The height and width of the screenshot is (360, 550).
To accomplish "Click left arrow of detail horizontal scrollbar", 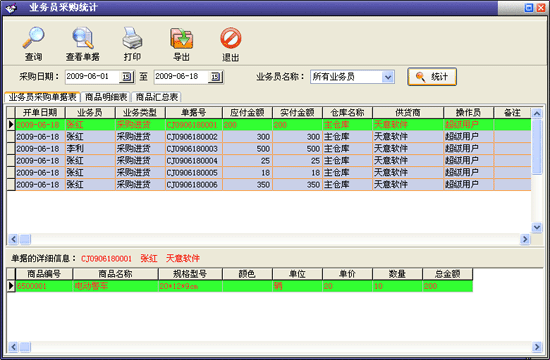I will coord(13,347).
